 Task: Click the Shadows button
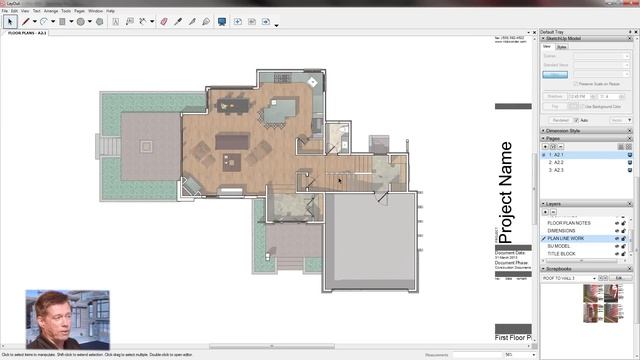555,97
